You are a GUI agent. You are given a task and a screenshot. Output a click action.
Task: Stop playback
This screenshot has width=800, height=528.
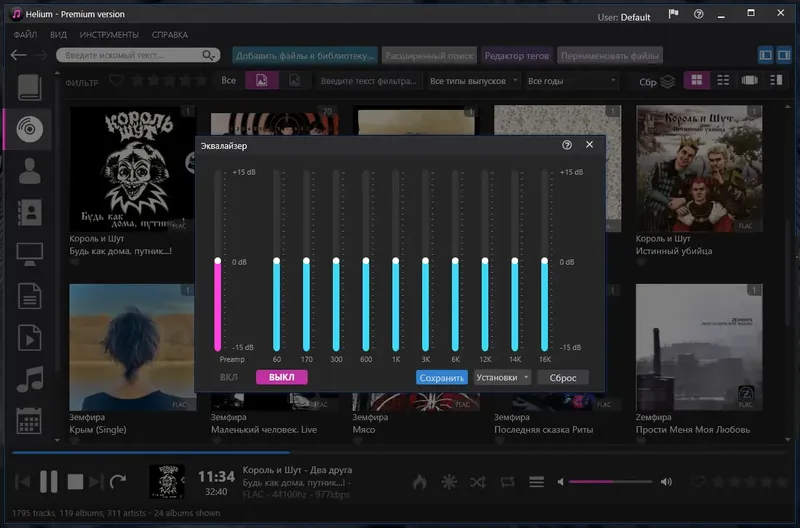(75, 482)
